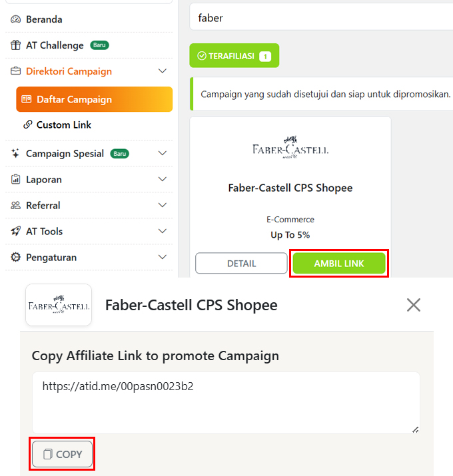Click the Referral people icon

coord(15,206)
